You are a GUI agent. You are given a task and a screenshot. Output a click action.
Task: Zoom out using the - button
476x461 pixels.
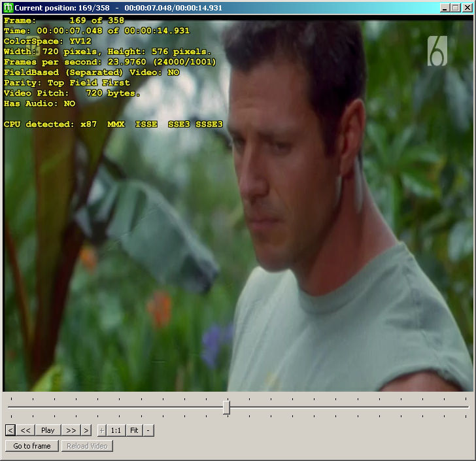point(148,430)
